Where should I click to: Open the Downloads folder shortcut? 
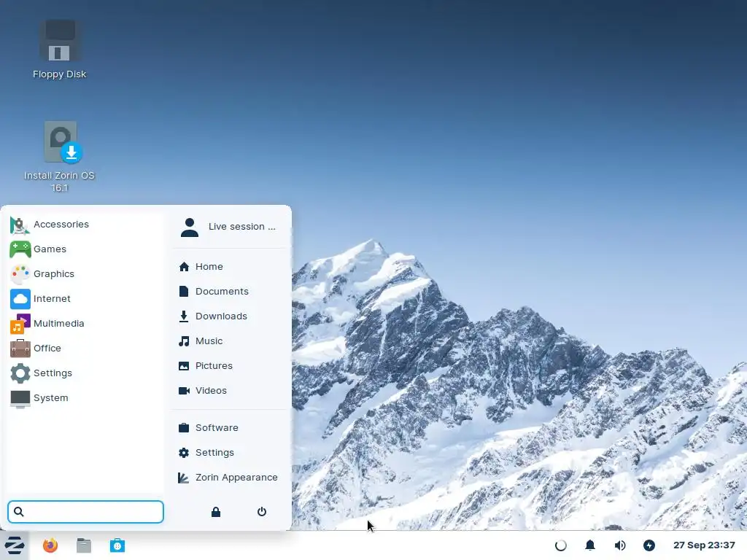(x=230, y=316)
